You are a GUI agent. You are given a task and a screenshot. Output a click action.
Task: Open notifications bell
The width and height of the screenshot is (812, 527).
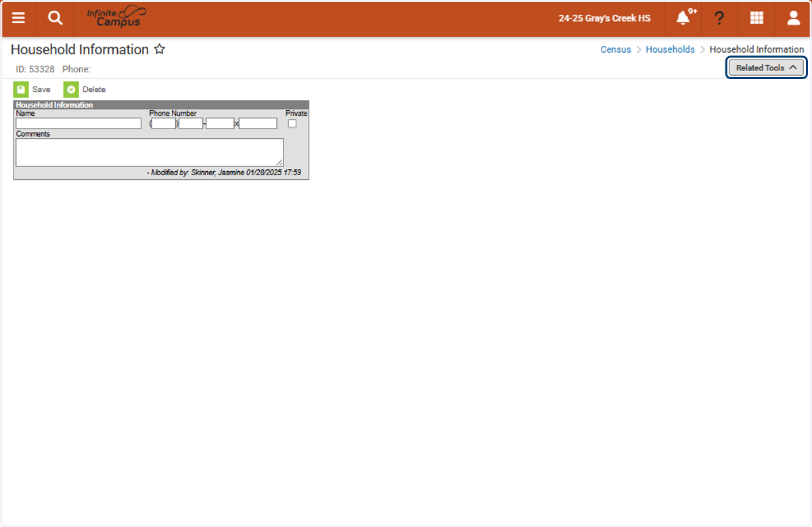(683, 18)
